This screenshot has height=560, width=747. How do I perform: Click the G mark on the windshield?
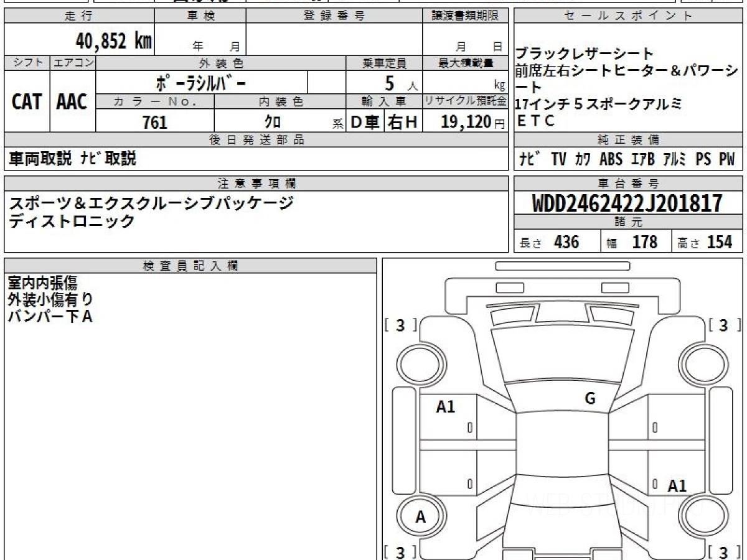(x=590, y=399)
